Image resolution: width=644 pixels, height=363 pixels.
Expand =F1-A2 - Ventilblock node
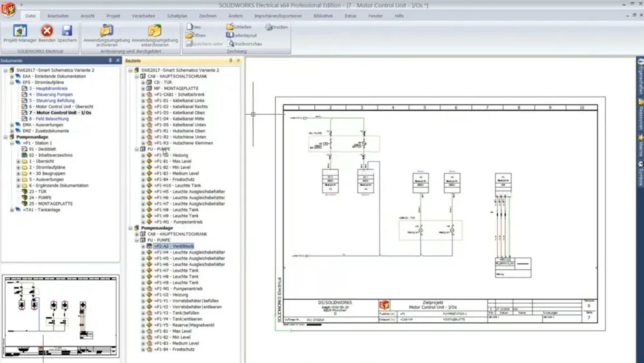(x=143, y=246)
